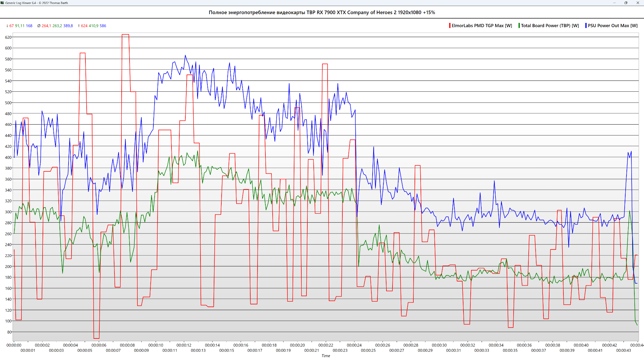Click the red ElmorLabs PMD TGP legend marker

(x=450, y=26)
